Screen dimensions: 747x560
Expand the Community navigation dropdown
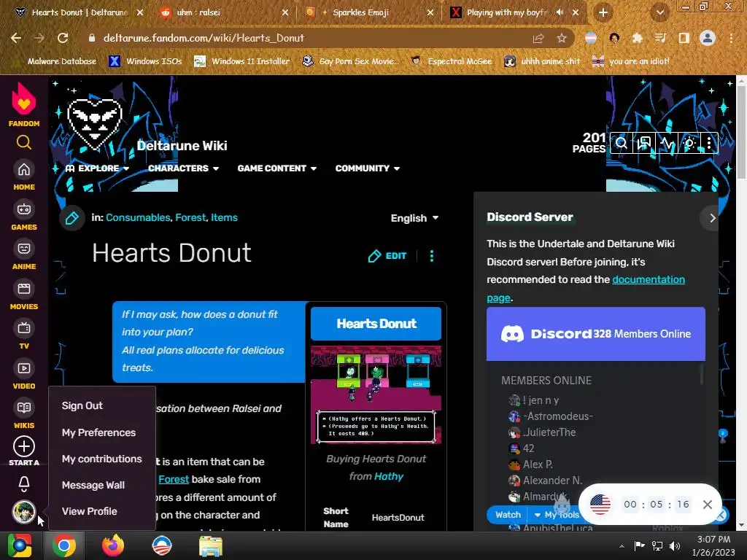(368, 168)
